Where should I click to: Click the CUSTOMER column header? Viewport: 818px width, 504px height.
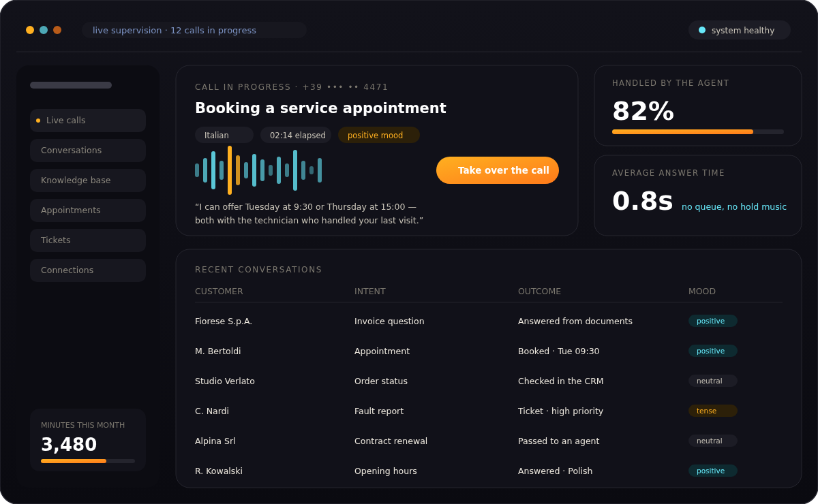219,292
